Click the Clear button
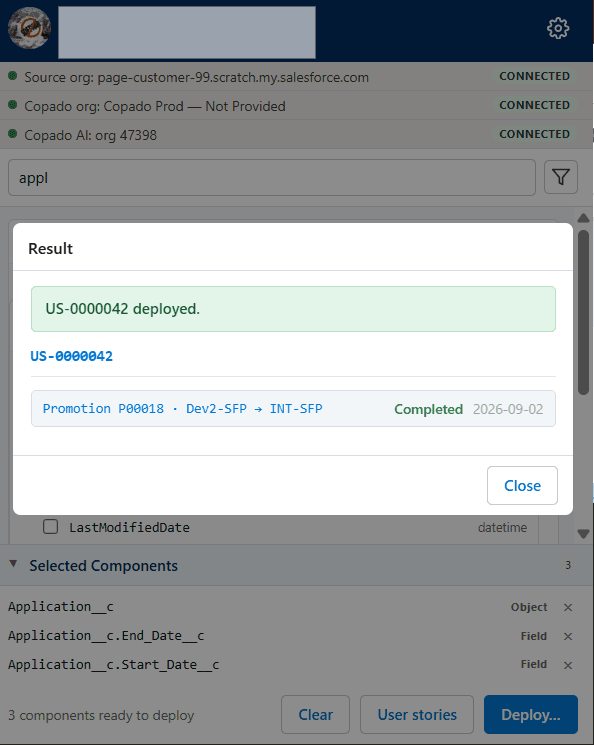 [x=316, y=715]
